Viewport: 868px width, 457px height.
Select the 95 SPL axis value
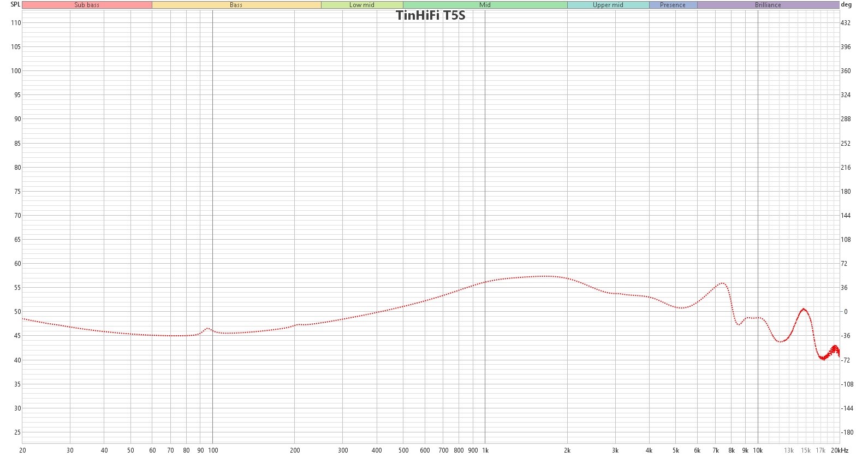[x=17, y=95]
